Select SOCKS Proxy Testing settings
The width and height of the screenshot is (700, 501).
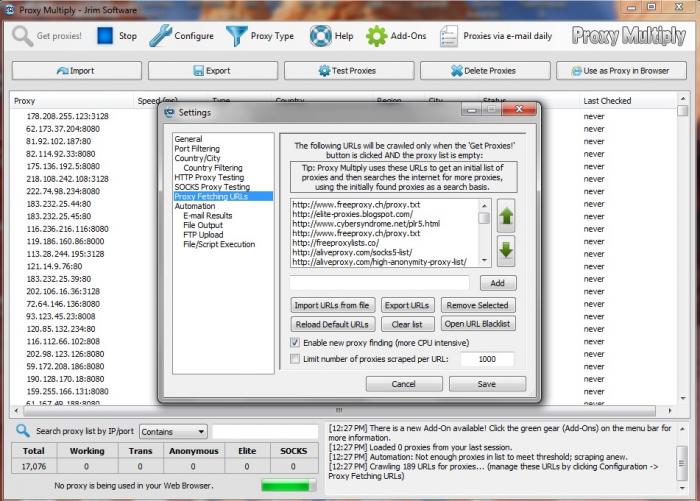pyautogui.click(x=212, y=187)
